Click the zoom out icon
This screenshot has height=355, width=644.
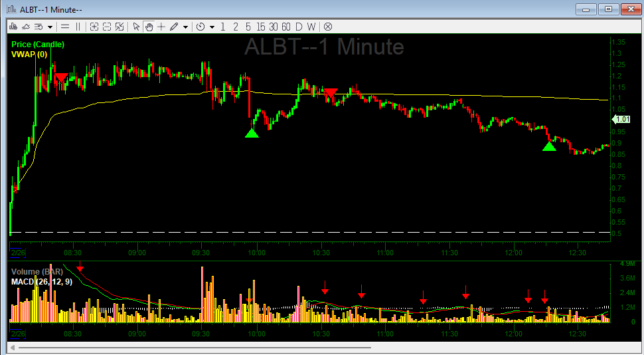coord(107,27)
